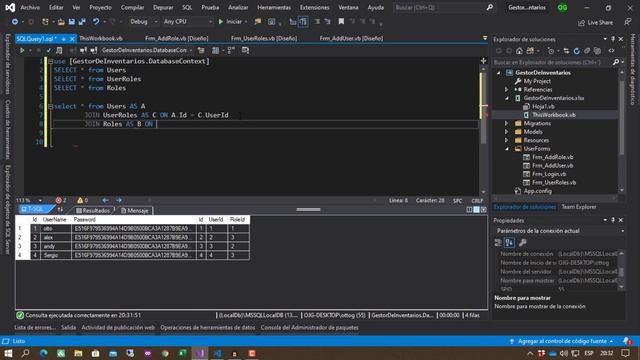Open the Herramientas menu
640x360 pixels.
click(x=274, y=7)
